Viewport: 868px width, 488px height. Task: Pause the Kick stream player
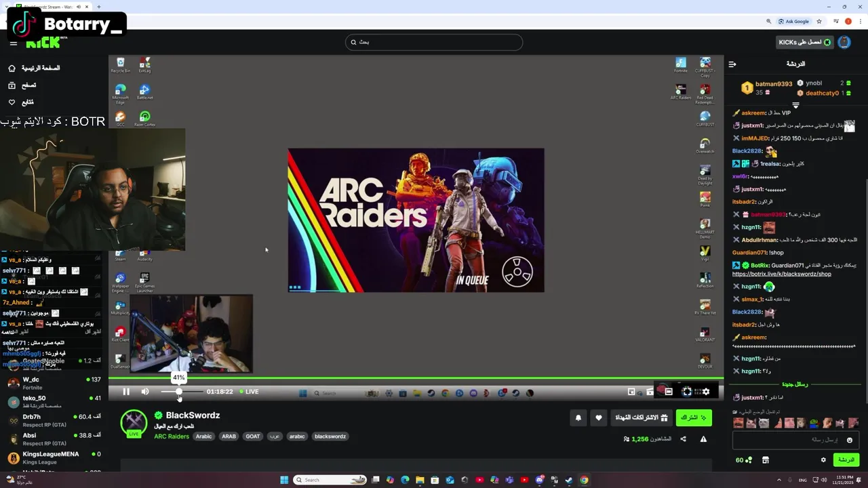[126, 392]
